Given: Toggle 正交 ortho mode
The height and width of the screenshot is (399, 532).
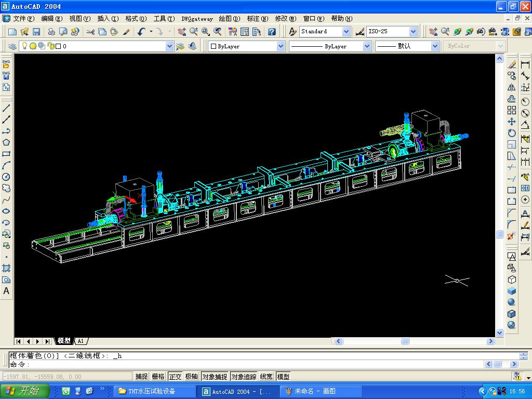Looking at the screenshot, I should [x=175, y=377].
